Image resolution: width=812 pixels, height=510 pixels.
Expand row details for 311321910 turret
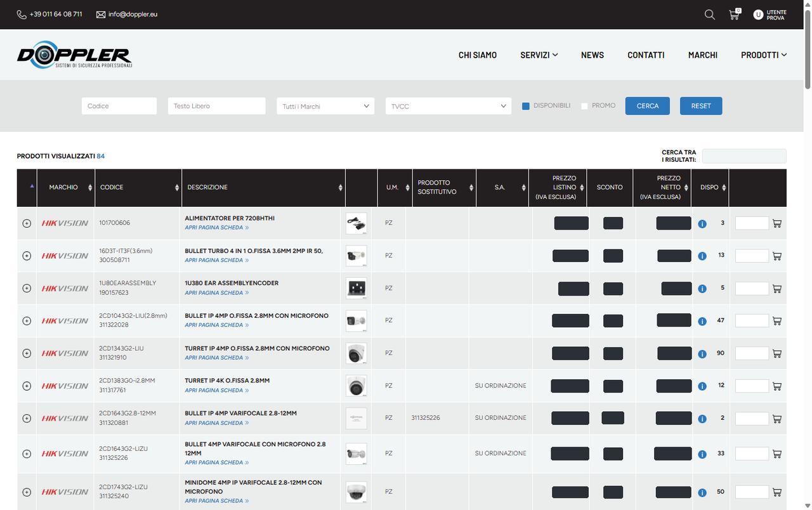pos(27,353)
